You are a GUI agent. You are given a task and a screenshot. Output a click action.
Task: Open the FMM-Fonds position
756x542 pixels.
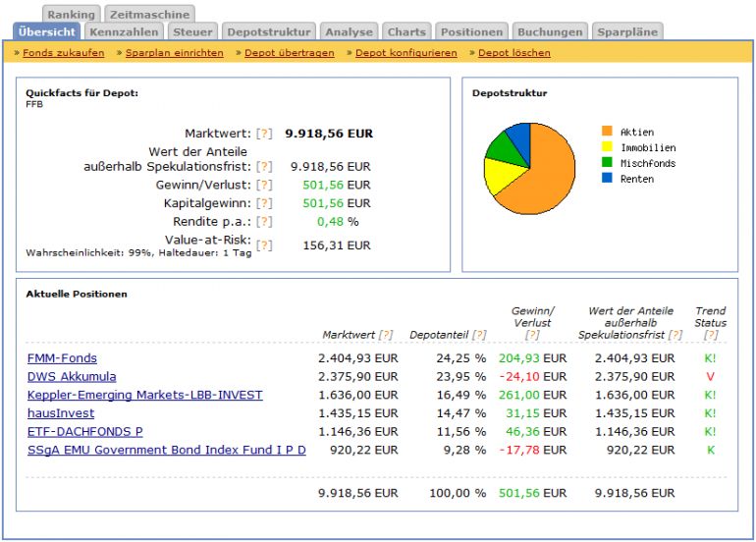(x=62, y=358)
